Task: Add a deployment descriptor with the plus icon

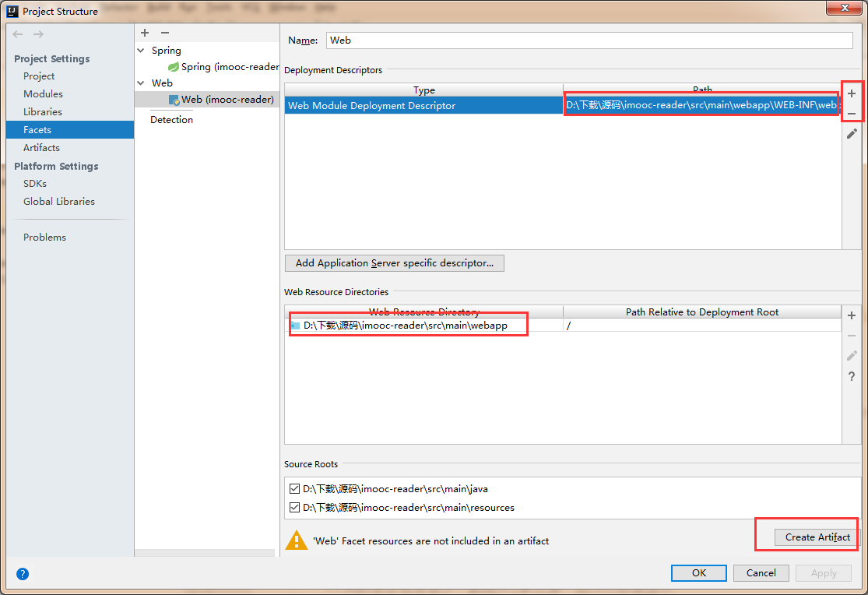Action: click(x=852, y=93)
